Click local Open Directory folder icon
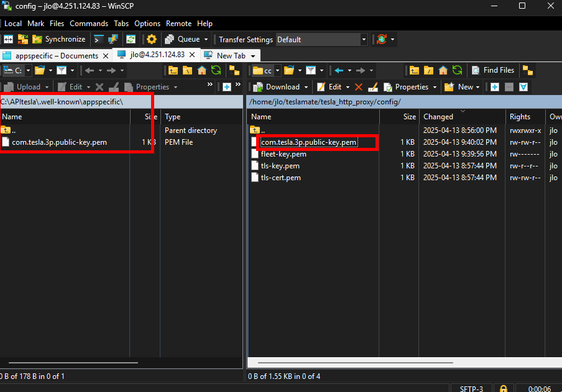The image size is (562, 392). [x=40, y=71]
